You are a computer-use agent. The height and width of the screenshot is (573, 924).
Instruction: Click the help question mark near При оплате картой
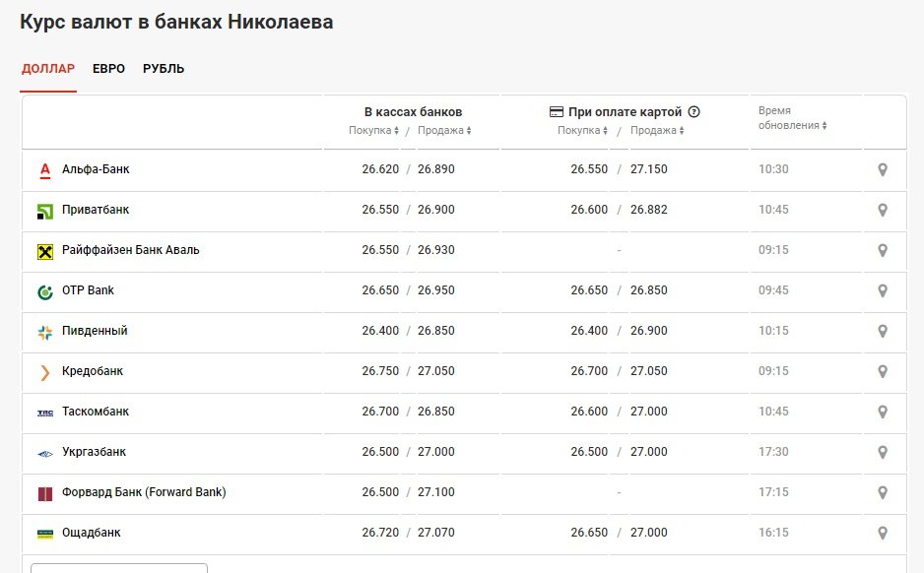pos(694,112)
